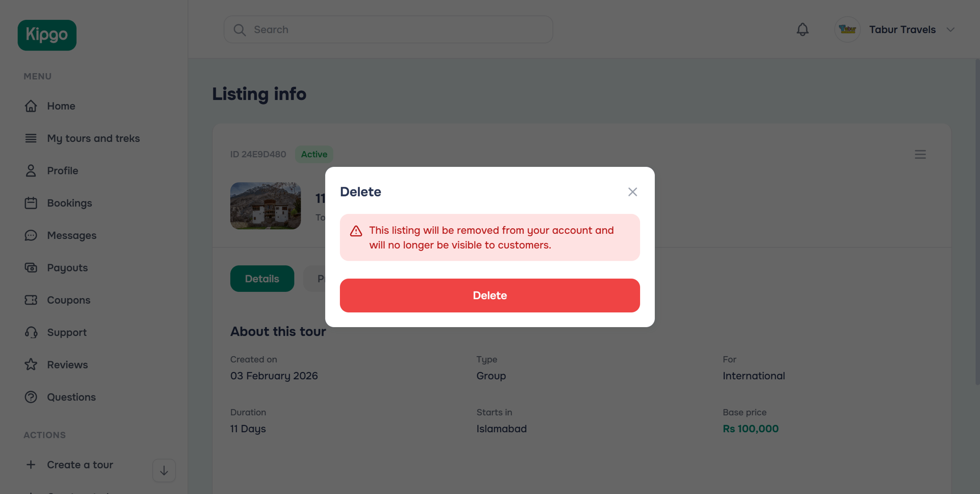Image resolution: width=980 pixels, height=494 pixels.
Task: Open Bookings via calendar icon
Action: pos(31,203)
